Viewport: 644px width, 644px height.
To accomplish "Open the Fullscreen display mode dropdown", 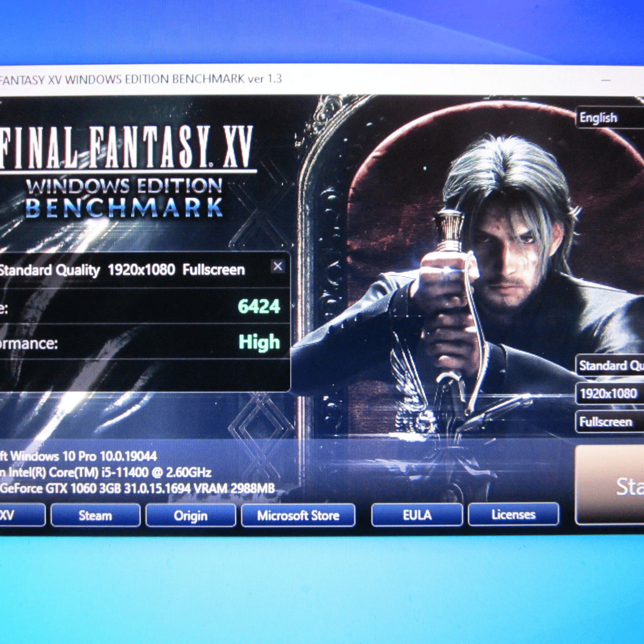I will pyautogui.click(x=610, y=422).
